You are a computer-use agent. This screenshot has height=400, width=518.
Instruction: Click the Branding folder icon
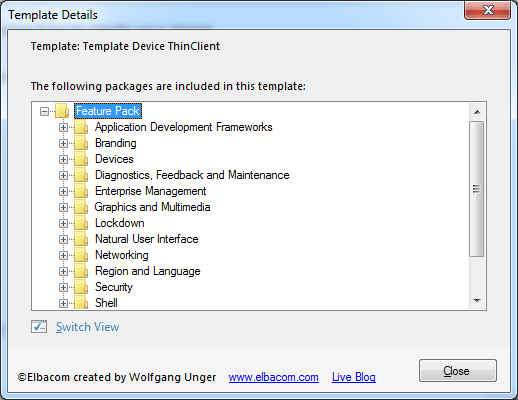81,143
